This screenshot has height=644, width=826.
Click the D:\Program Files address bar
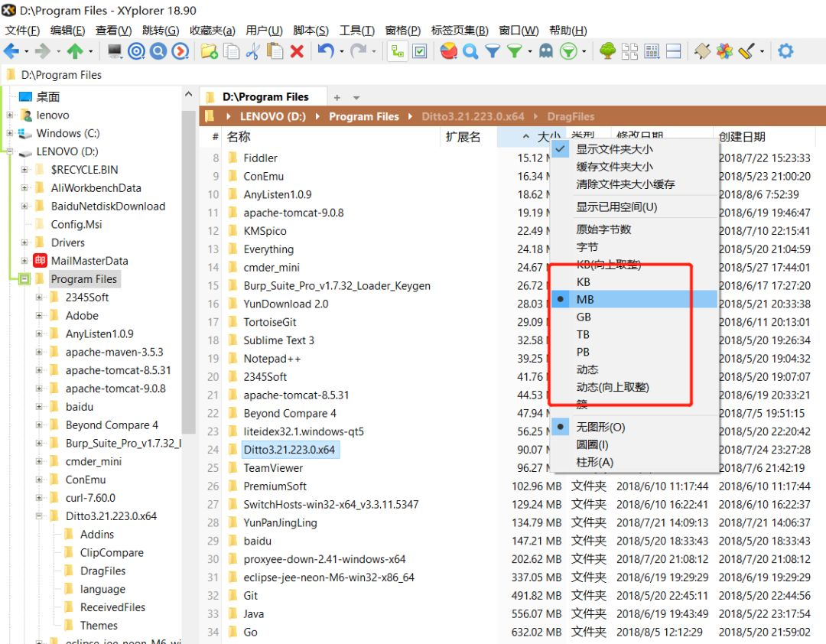413,75
